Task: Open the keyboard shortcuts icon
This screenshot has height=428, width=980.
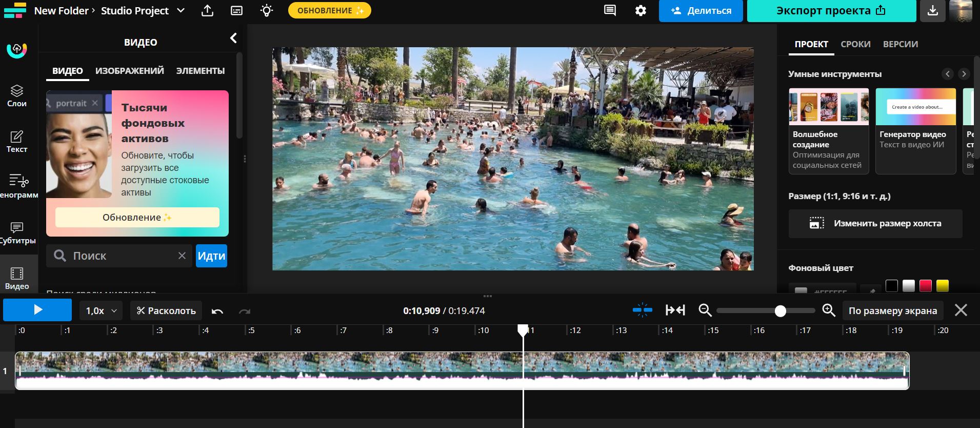Action: [x=236, y=10]
